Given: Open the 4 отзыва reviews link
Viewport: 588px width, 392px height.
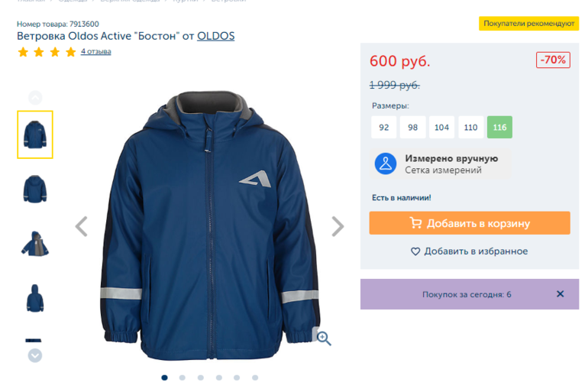Looking at the screenshot, I should point(96,52).
